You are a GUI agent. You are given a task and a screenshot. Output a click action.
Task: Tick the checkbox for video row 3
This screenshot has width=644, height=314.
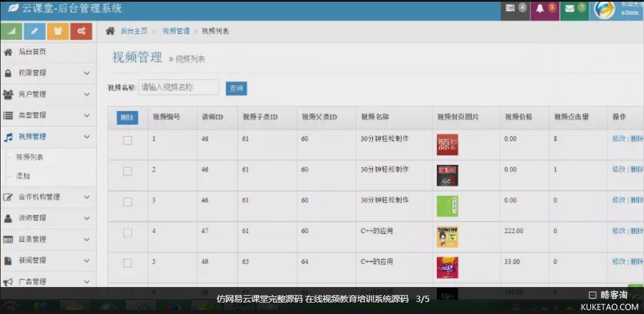[x=128, y=202]
